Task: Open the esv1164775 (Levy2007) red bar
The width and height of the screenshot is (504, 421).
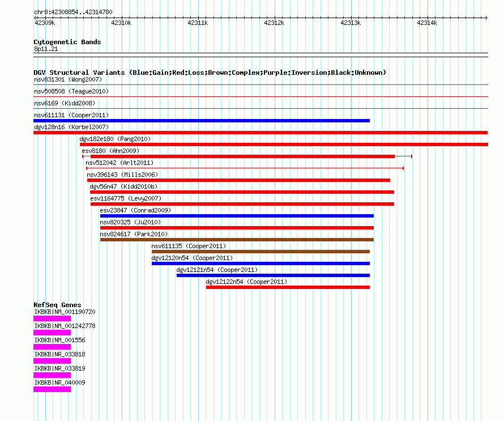Action: pos(242,204)
